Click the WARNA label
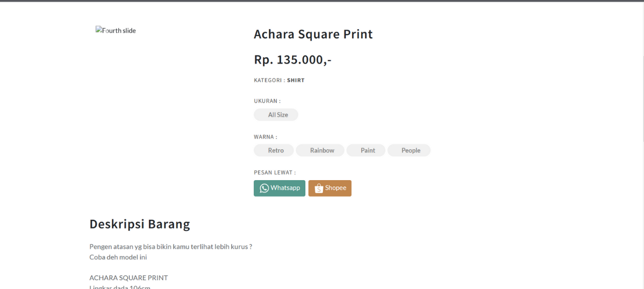Screen dimensions: 644x289 coord(265,137)
